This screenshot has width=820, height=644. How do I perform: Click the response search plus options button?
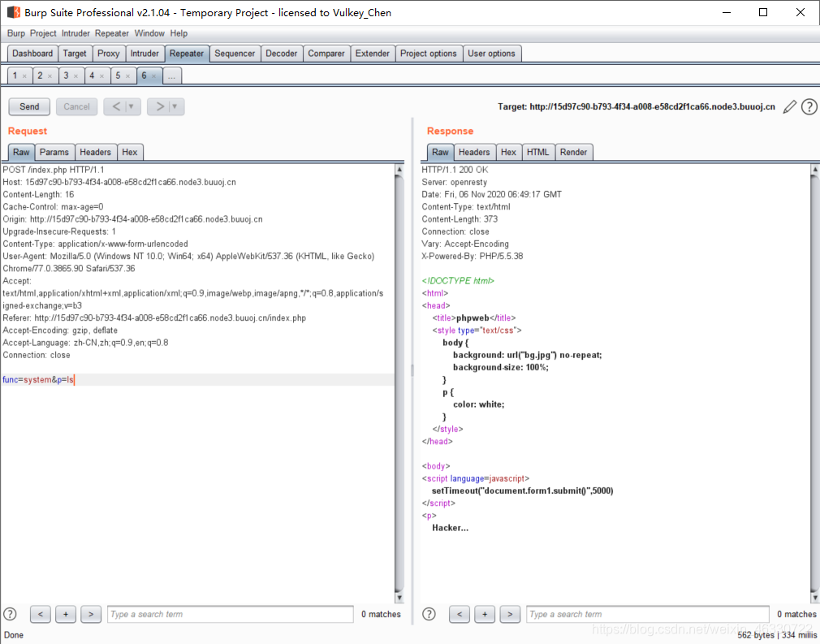click(485, 614)
